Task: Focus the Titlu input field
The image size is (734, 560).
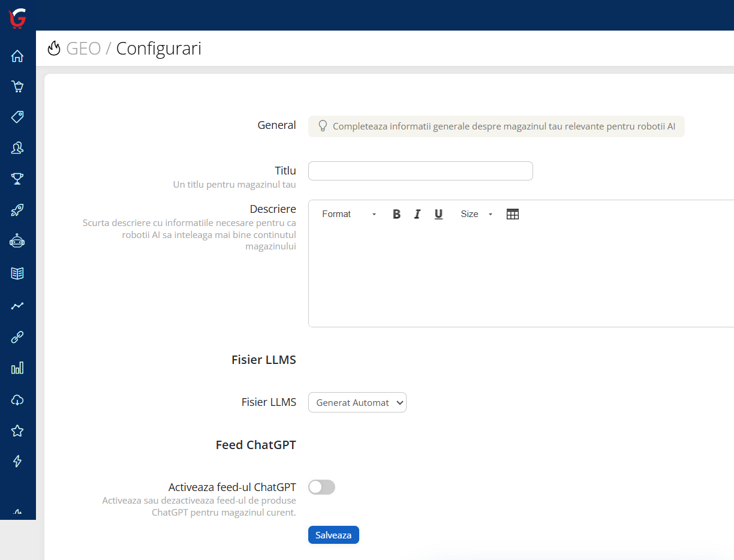Action: pos(420,171)
